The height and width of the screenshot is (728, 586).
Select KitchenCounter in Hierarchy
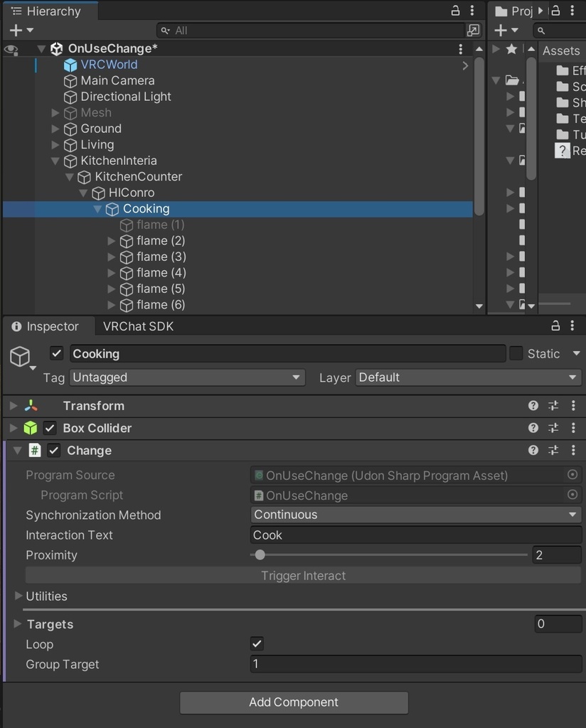139,176
